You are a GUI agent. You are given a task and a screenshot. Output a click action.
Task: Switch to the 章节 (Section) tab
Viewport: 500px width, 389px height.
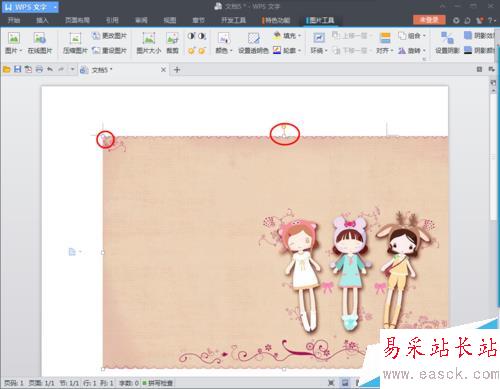[x=198, y=20]
